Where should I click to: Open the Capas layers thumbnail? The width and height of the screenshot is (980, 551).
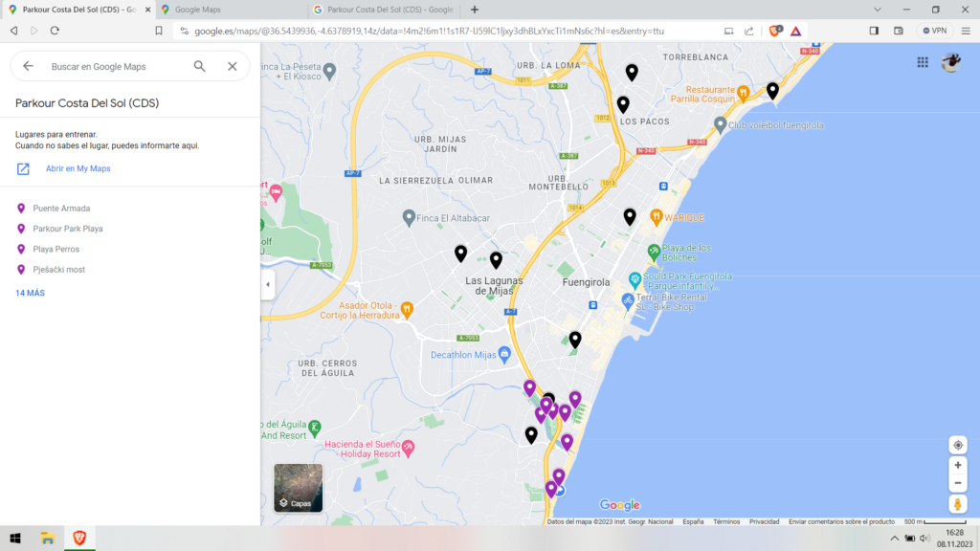point(298,488)
